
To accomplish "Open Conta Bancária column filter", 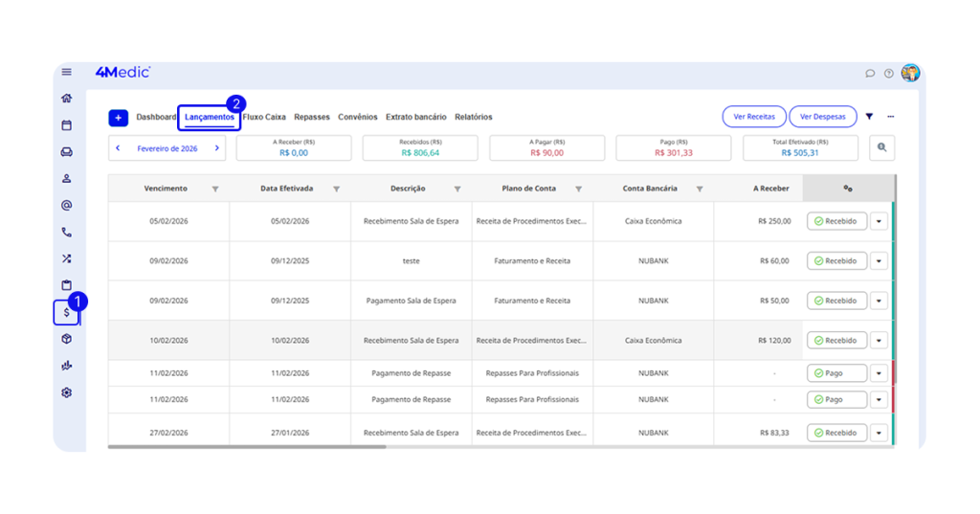I will point(700,190).
